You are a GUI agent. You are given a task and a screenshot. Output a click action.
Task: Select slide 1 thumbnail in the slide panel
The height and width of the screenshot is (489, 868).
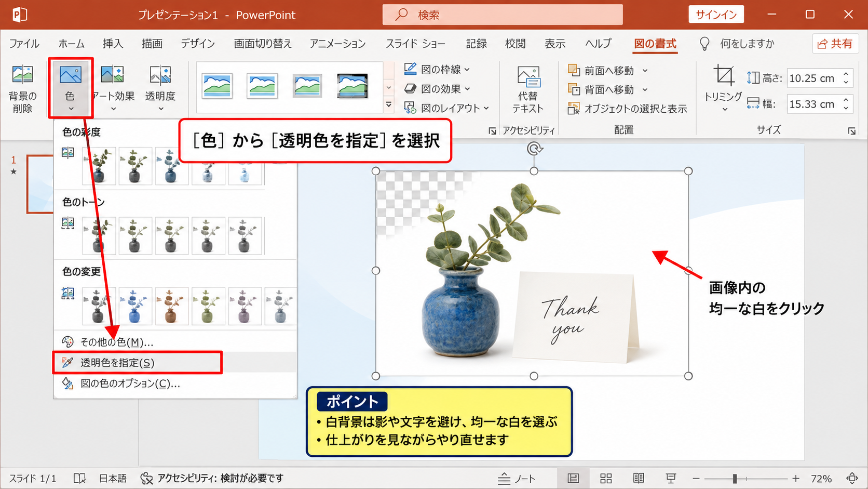[x=40, y=184]
